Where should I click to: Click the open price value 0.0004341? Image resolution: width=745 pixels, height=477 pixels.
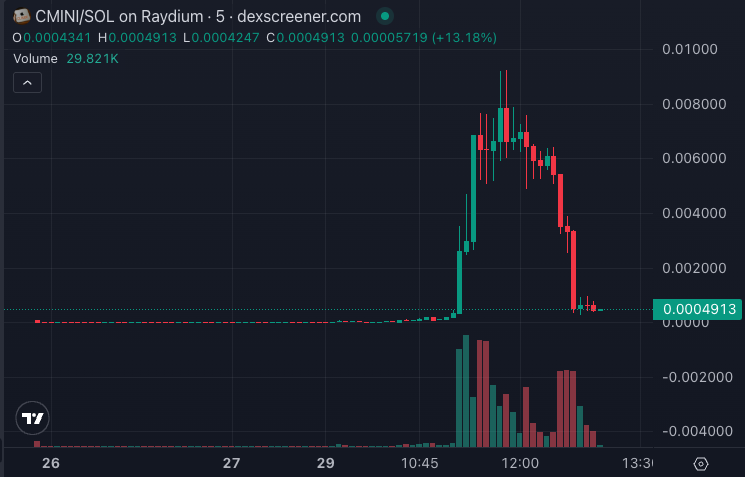coord(57,38)
